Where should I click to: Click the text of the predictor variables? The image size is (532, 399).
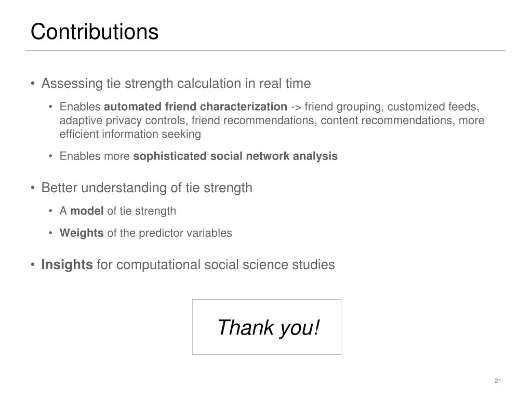[x=170, y=233]
